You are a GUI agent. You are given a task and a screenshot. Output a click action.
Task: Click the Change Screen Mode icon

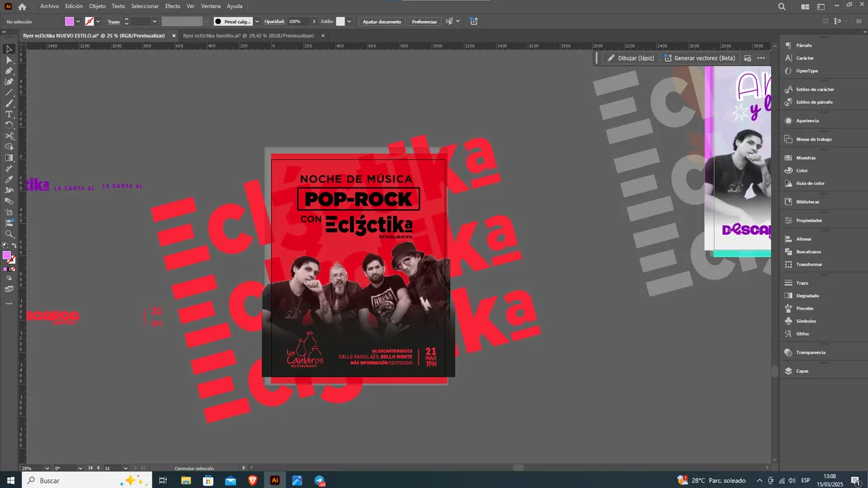[x=9, y=289]
